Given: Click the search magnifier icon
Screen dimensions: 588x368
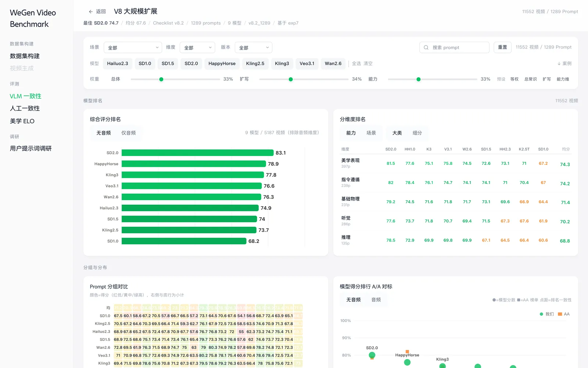Looking at the screenshot, I should point(426,47).
